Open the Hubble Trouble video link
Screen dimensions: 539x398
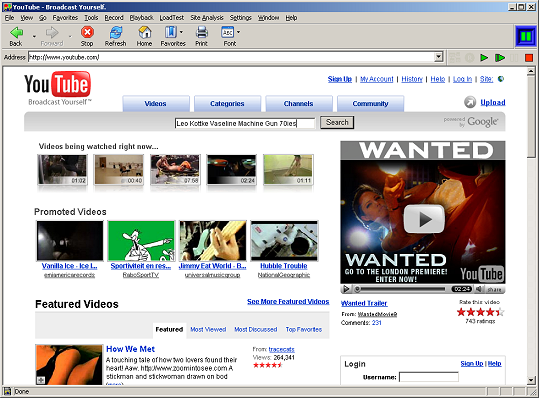tap(284, 266)
